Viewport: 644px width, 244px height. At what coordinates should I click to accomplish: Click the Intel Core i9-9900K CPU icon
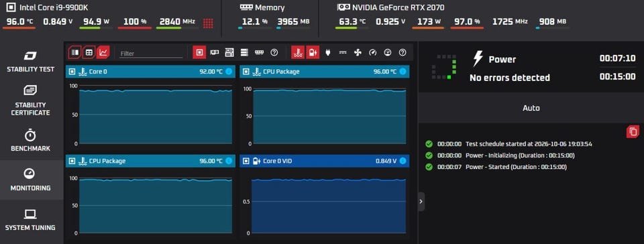tap(12, 7)
